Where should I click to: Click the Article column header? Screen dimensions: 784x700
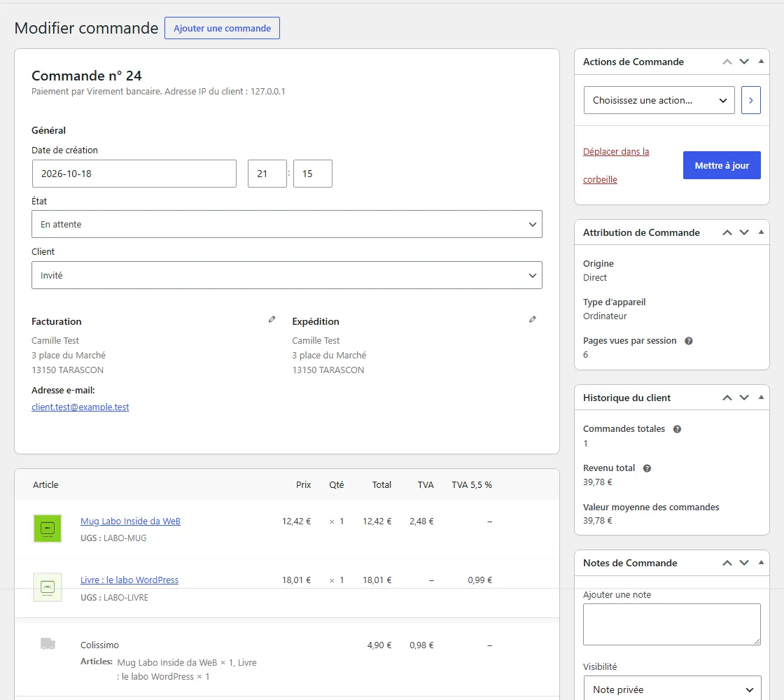click(x=45, y=484)
